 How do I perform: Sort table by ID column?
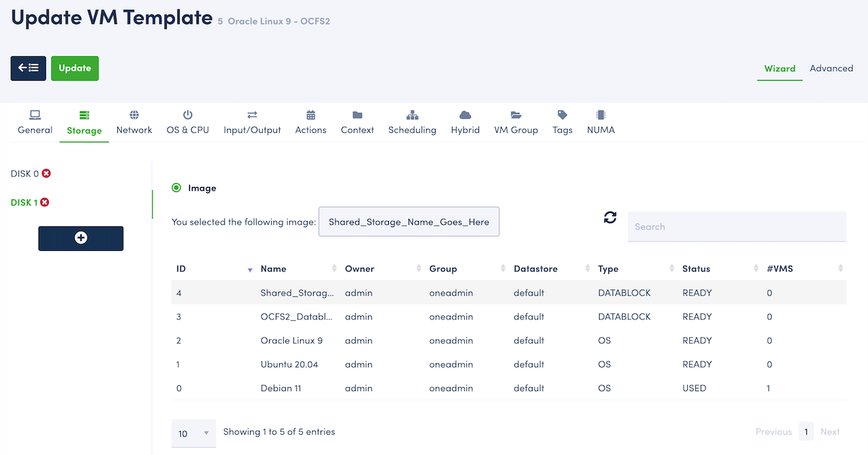click(213, 269)
